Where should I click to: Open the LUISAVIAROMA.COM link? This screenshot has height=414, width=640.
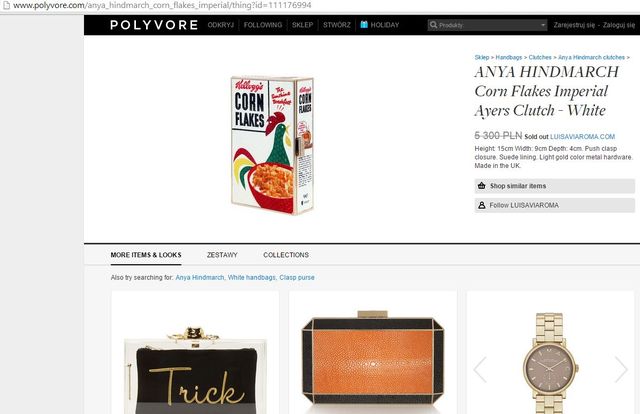pyautogui.click(x=582, y=137)
